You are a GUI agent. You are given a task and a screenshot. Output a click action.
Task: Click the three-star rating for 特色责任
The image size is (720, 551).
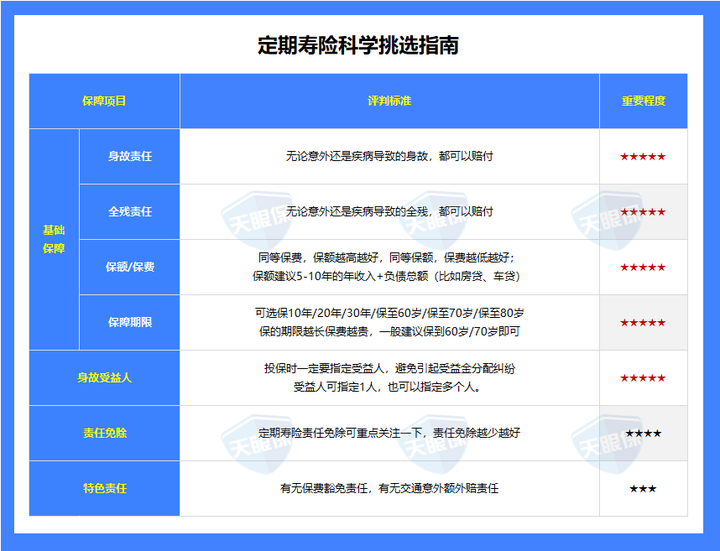[643, 488]
